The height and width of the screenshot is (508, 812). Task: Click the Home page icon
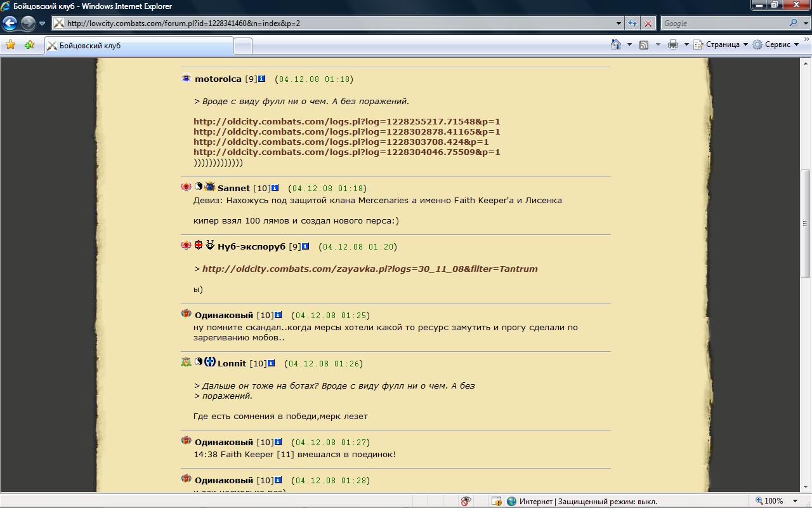616,44
